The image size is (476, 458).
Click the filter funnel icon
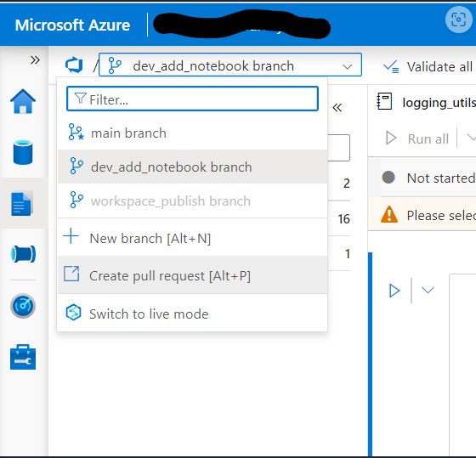[81, 98]
